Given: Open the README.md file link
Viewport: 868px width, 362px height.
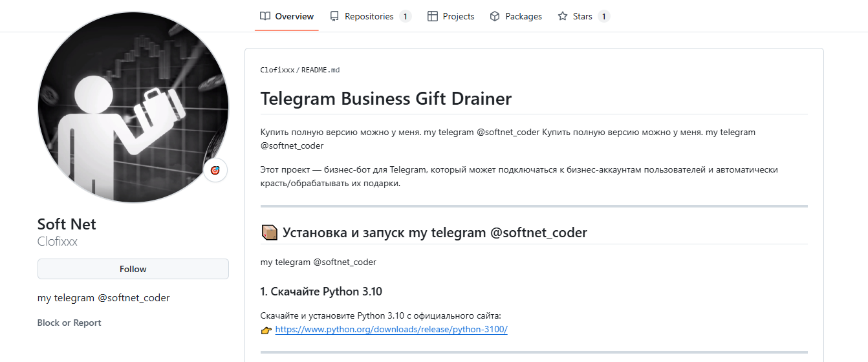Looking at the screenshot, I should [320, 70].
